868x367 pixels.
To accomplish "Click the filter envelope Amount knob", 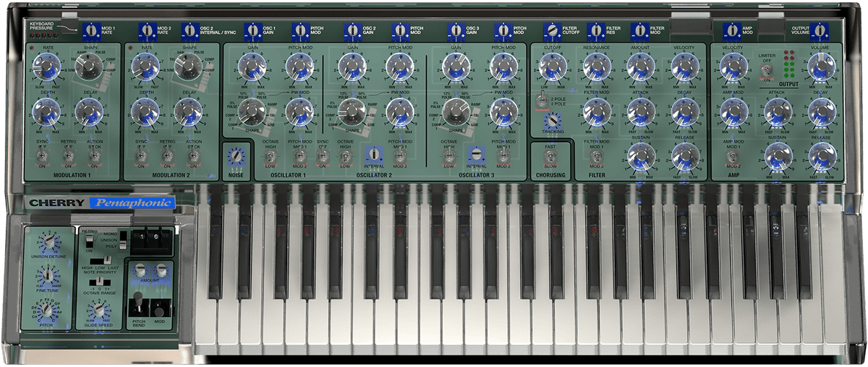I will [x=640, y=68].
